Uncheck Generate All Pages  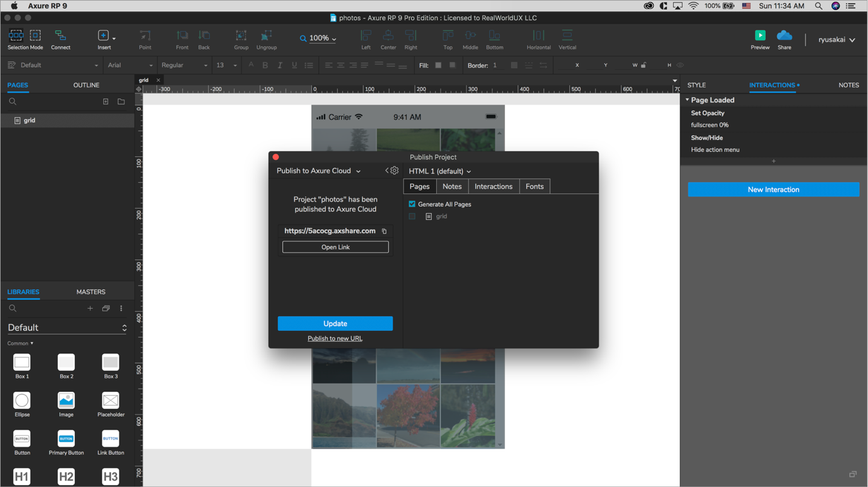tap(412, 204)
